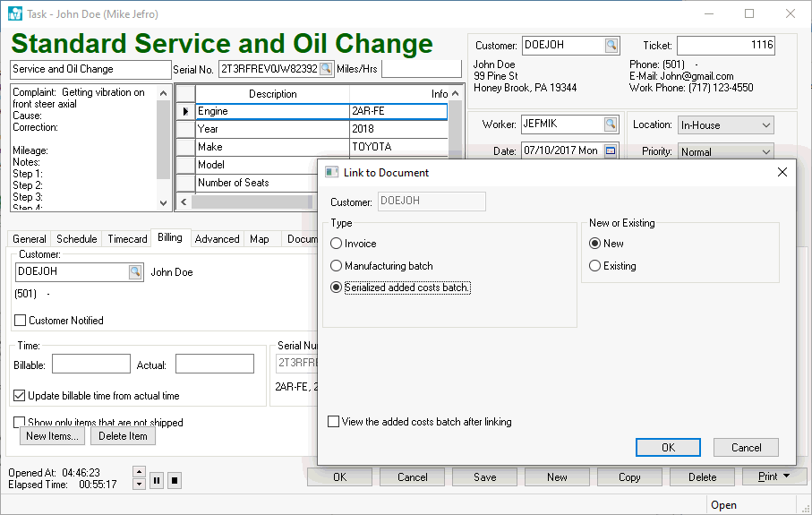Click the Worker lookup magnifier icon
This screenshot has height=515, width=812.
611,124
